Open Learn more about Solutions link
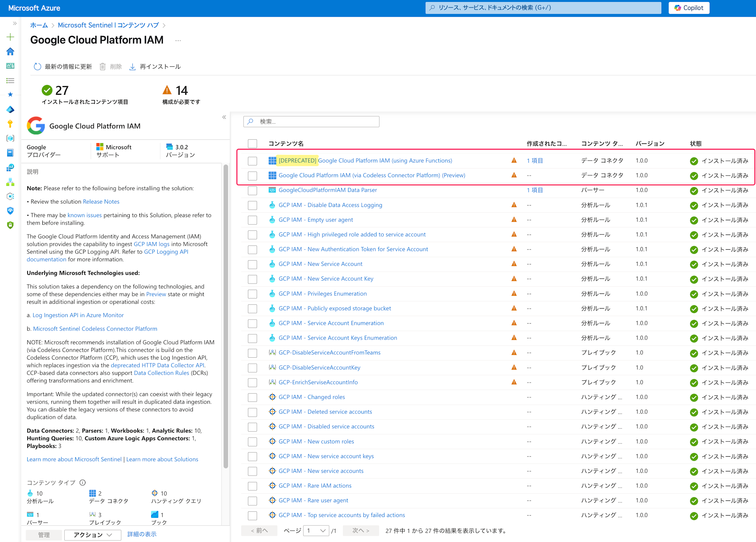 (x=162, y=459)
